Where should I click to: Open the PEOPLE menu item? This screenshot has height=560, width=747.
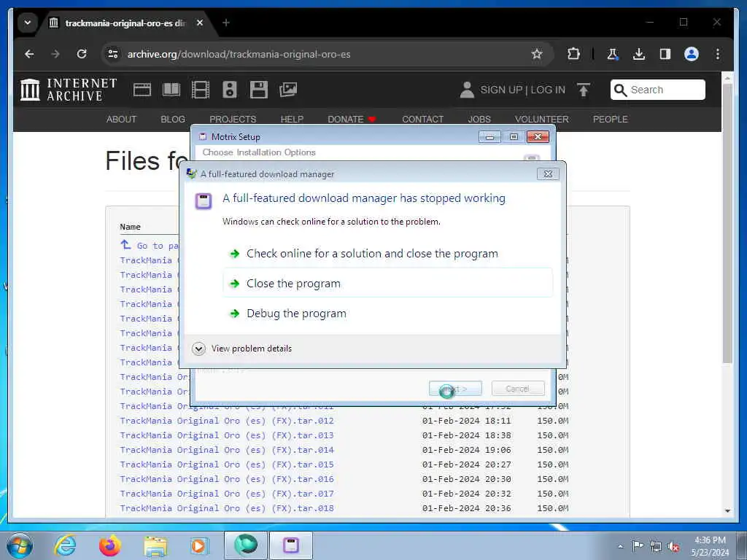(611, 119)
